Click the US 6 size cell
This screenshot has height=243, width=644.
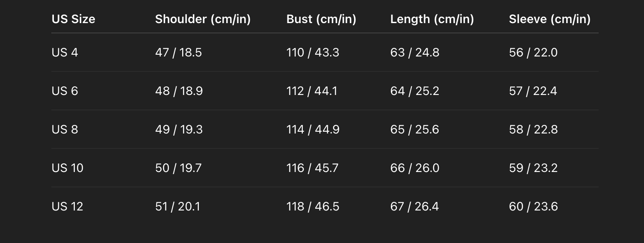pos(65,91)
